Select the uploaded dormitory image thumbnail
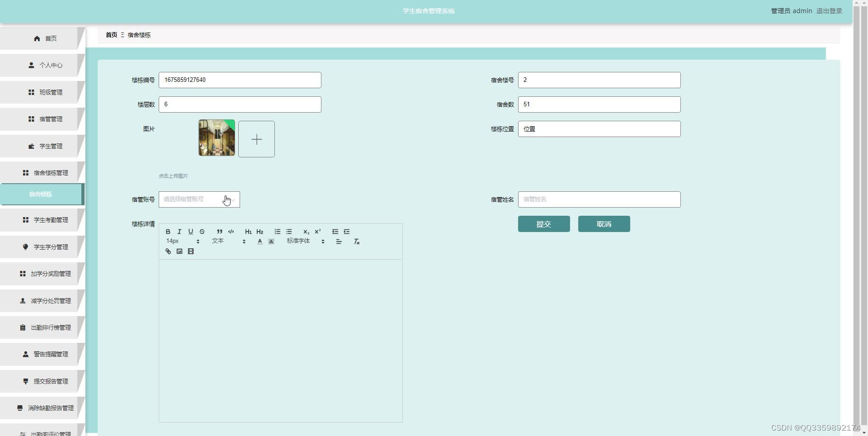The image size is (868, 436). click(x=217, y=138)
